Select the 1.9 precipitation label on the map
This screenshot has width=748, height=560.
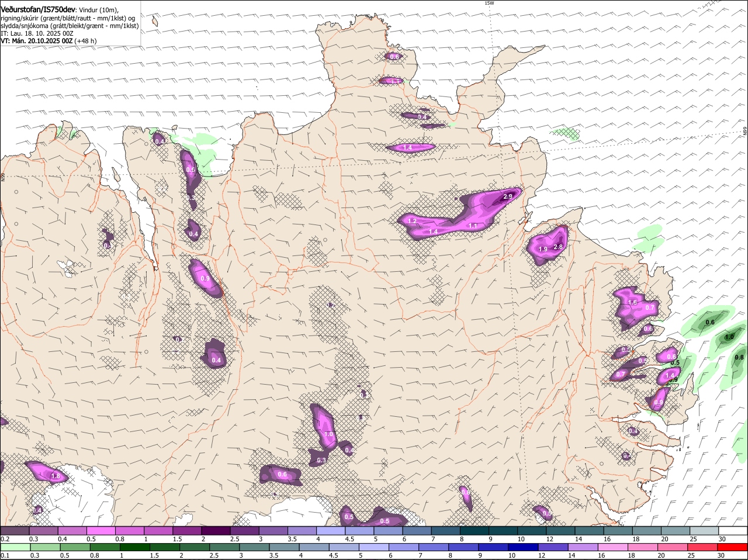pyautogui.click(x=542, y=250)
